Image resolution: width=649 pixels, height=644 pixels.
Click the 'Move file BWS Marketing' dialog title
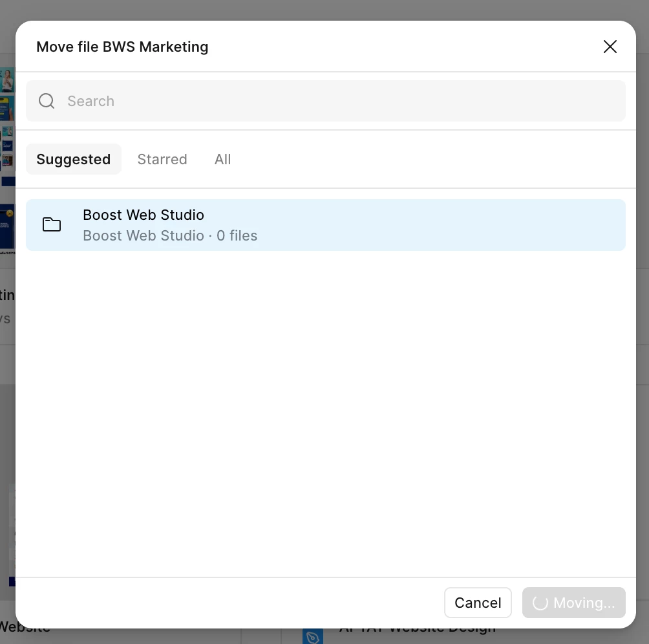[x=123, y=47]
